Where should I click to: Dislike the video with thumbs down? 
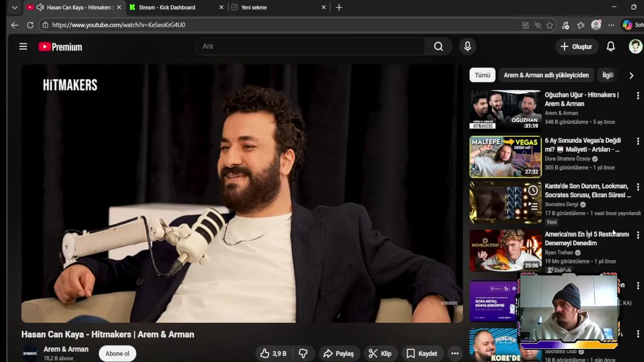(303, 353)
